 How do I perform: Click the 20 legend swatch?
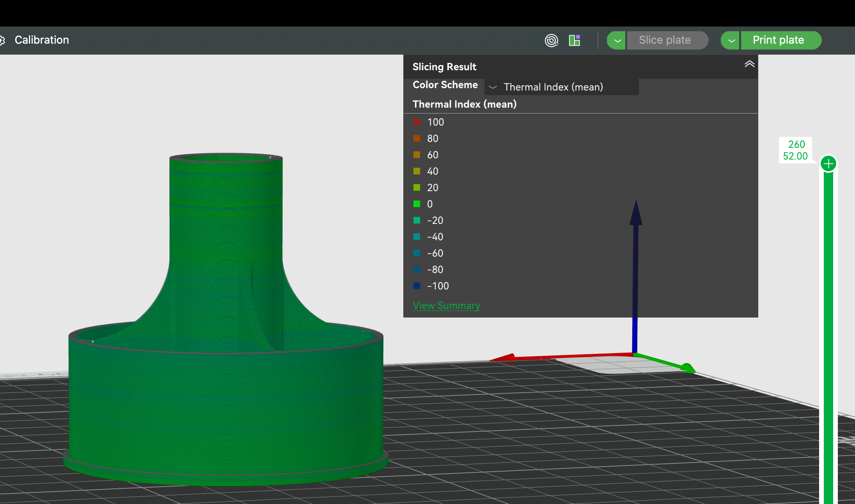click(x=417, y=188)
